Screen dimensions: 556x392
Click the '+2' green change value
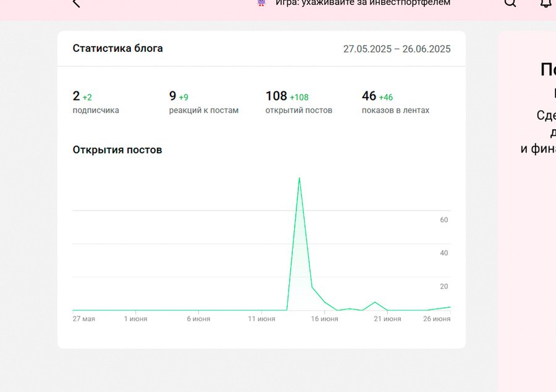[x=87, y=97]
